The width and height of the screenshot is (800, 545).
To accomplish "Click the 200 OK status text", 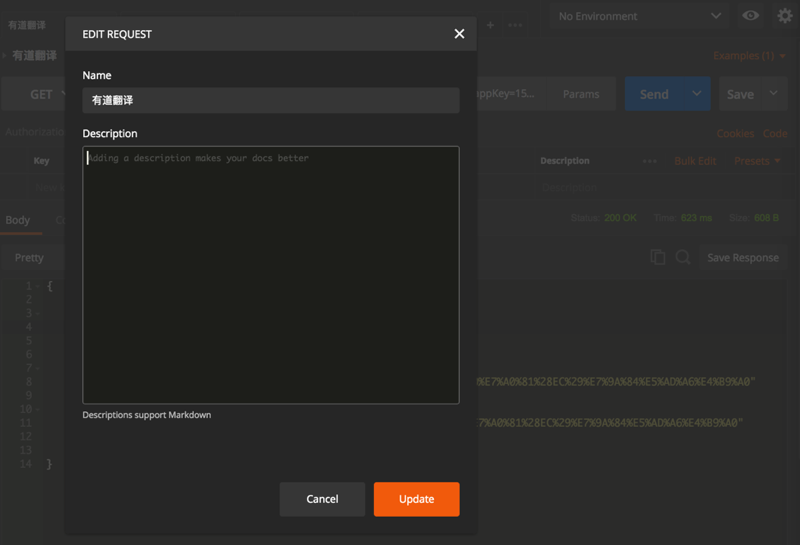I will tap(620, 218).
